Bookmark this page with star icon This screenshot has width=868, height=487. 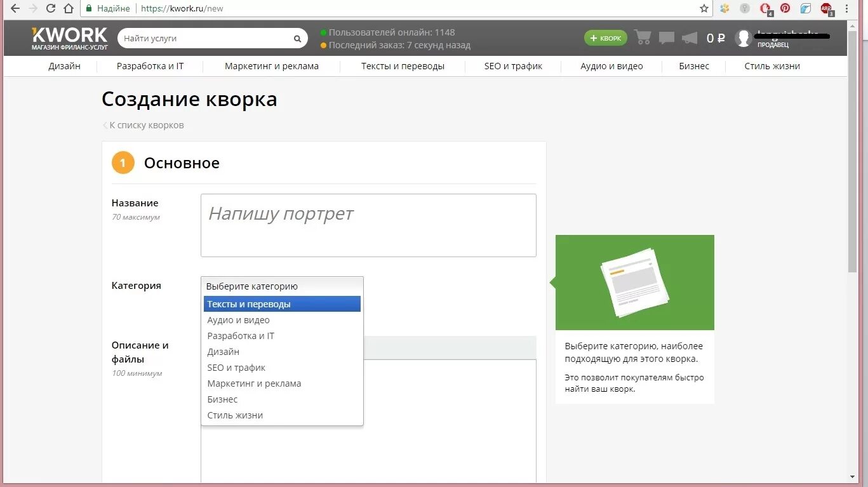(x=704, y=9)
